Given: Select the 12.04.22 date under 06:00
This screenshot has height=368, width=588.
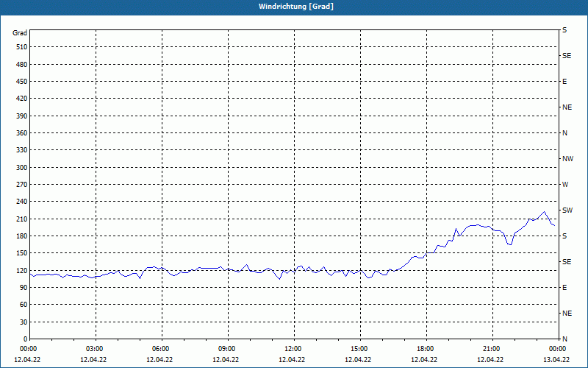Looking at the screenshot, I should (159, 359).
